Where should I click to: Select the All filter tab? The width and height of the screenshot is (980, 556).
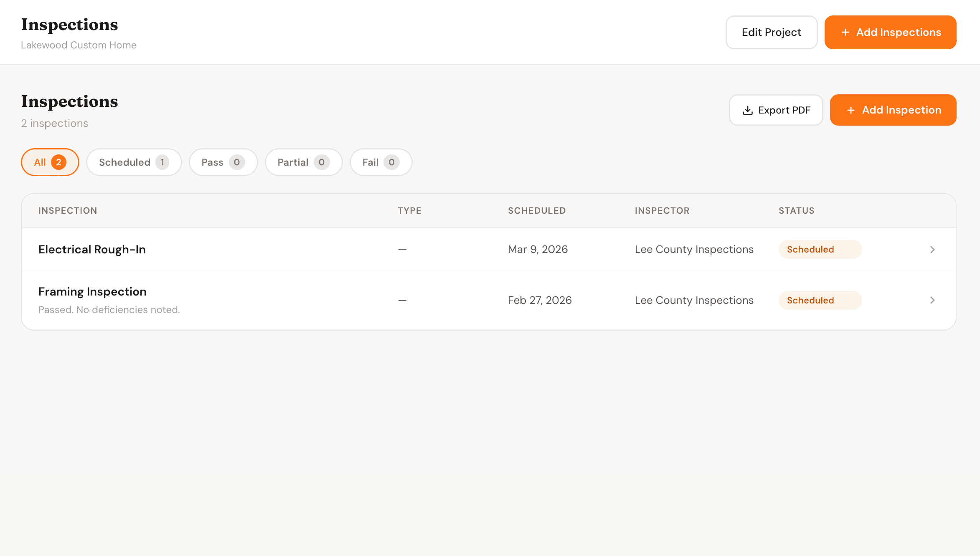coord(50,162)
